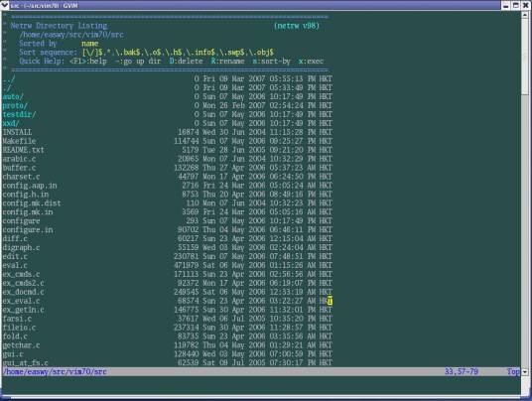Open the proto/ directory
This screenshot has height=401, width=532.
[15, 106]
